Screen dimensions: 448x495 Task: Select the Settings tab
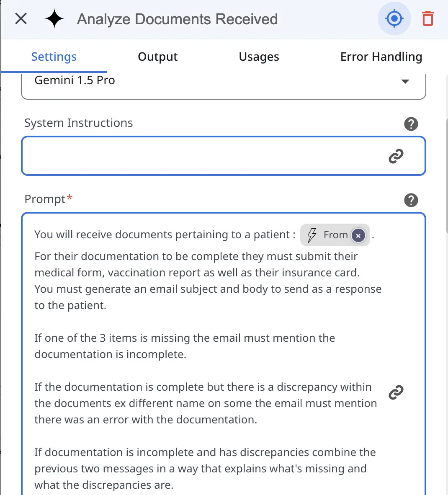54,57
